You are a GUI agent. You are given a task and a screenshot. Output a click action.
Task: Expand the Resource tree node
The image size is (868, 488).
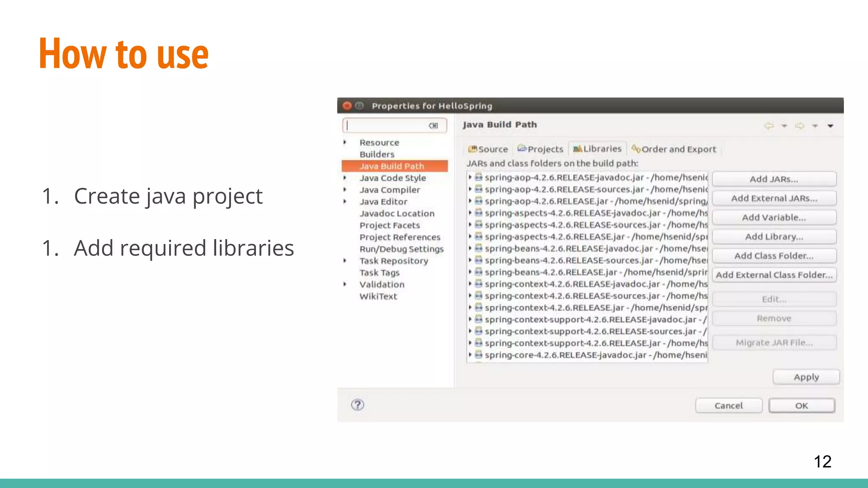pos(345,142)
